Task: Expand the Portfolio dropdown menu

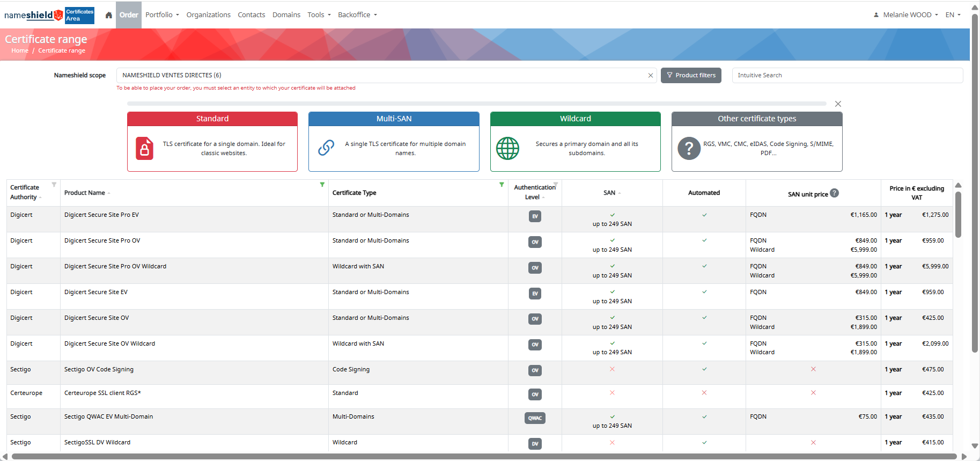Action: coord(162,15)
